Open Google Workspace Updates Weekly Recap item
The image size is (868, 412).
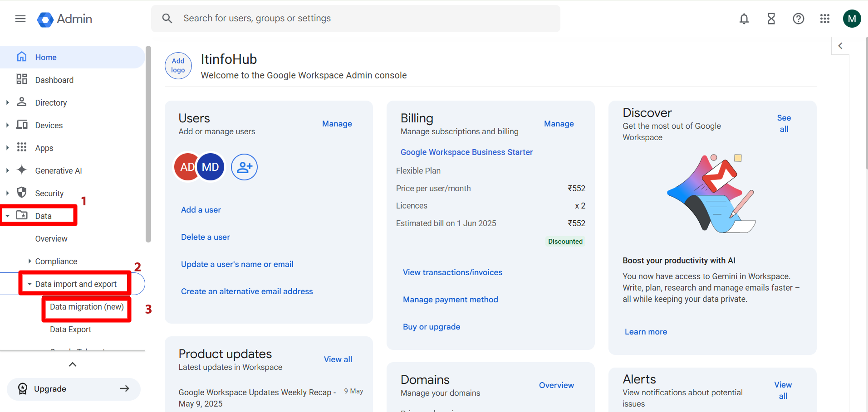click(257, 398)
